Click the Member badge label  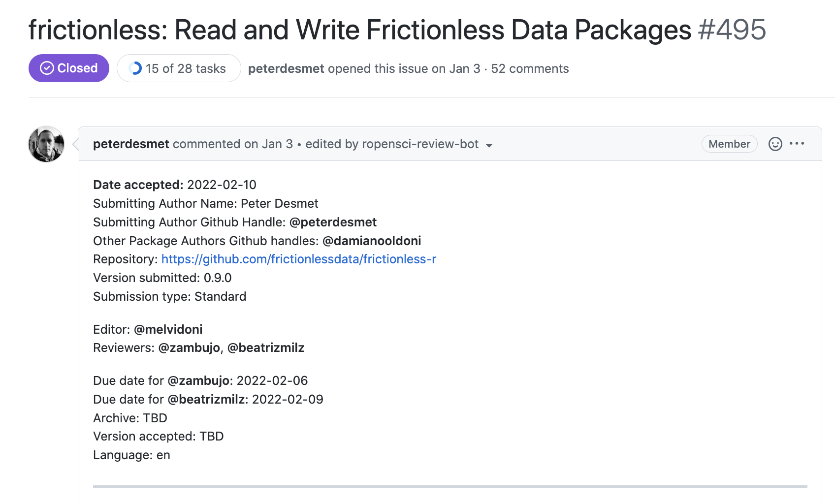(x=729, y=144)
